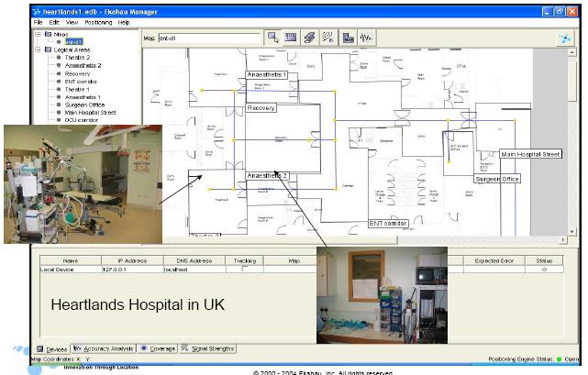Select Main Hospital Street in the tree
This screenshot has width=588, height=375.
91,113
